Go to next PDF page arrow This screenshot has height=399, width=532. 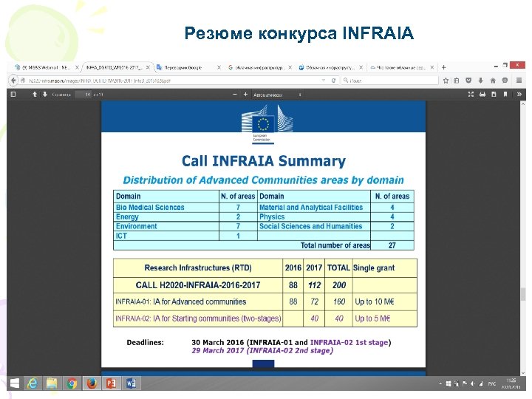(45, 95)
